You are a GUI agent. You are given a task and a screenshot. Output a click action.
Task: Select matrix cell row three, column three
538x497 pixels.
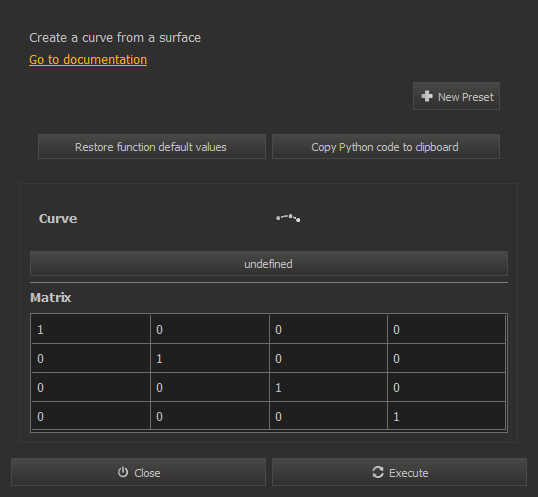[x=328, y=387]
